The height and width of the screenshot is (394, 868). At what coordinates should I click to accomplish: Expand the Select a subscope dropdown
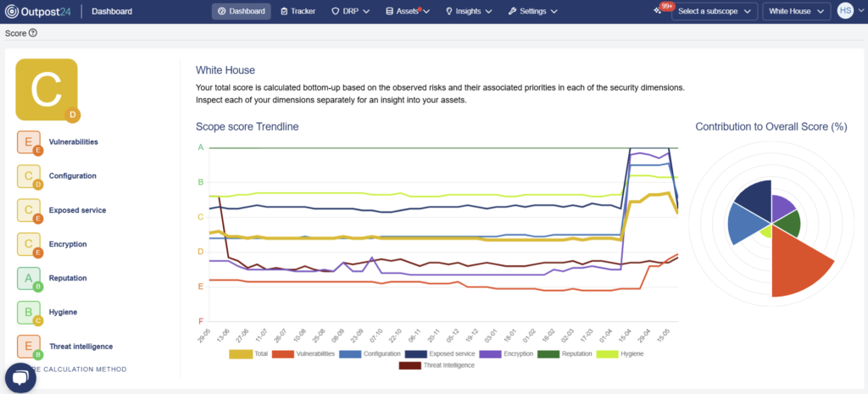point(714,11)
